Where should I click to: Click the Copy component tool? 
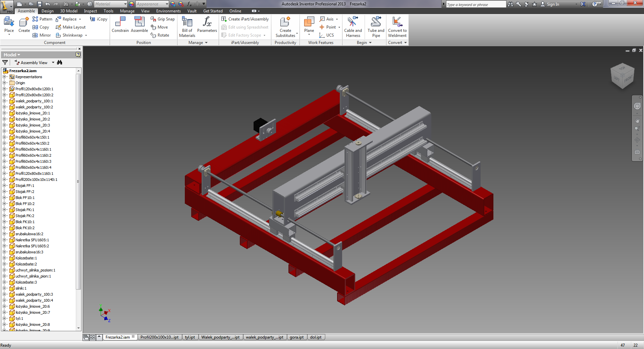coord(41,27)
